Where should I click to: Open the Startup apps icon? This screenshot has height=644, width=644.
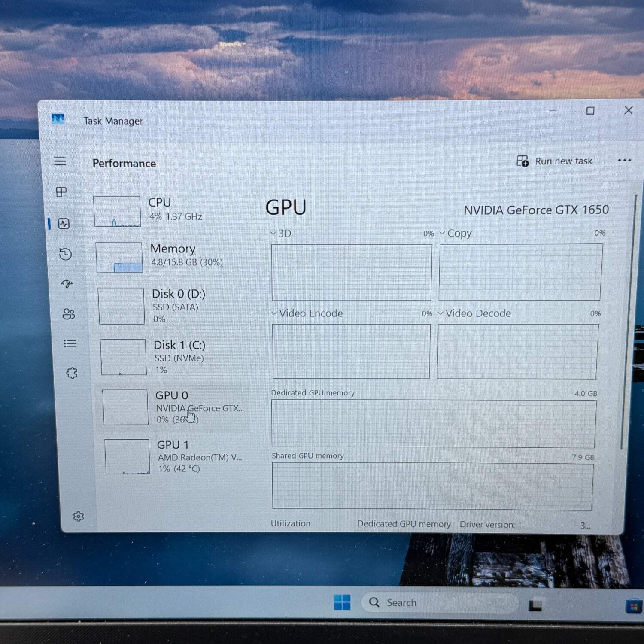tap(67, 284)
